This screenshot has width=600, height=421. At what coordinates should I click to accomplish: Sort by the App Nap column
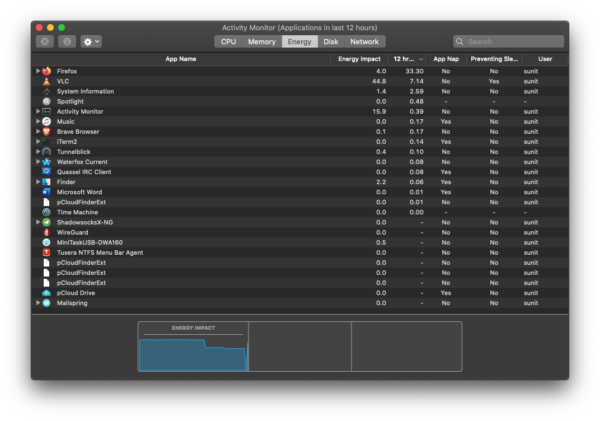pos(445,59)
